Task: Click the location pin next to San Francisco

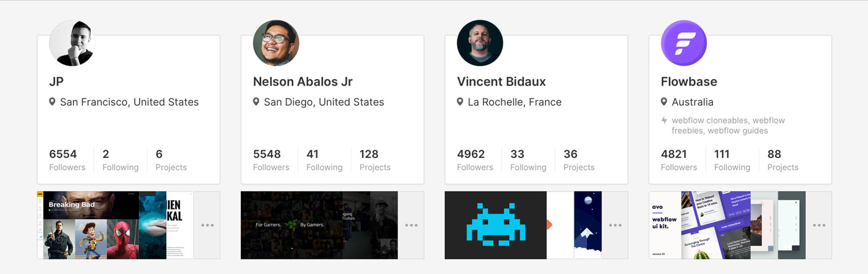Action: point(52,101)
